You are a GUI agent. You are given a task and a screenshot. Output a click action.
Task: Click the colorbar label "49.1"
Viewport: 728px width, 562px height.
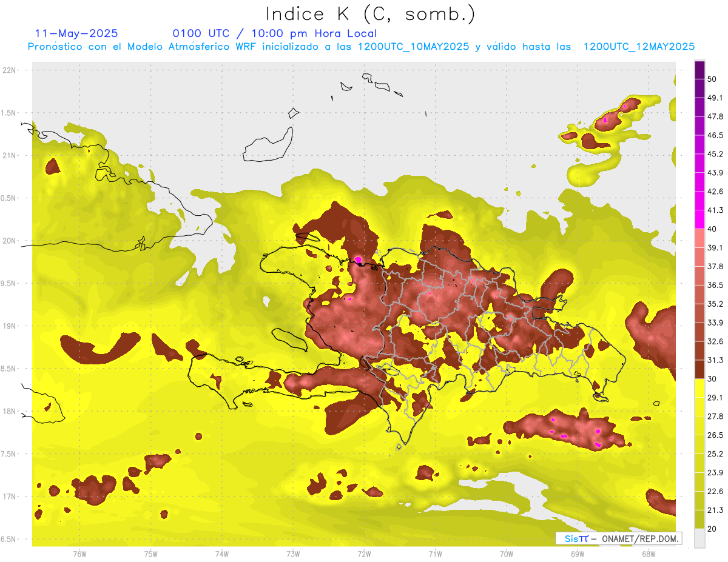point(715,98)
